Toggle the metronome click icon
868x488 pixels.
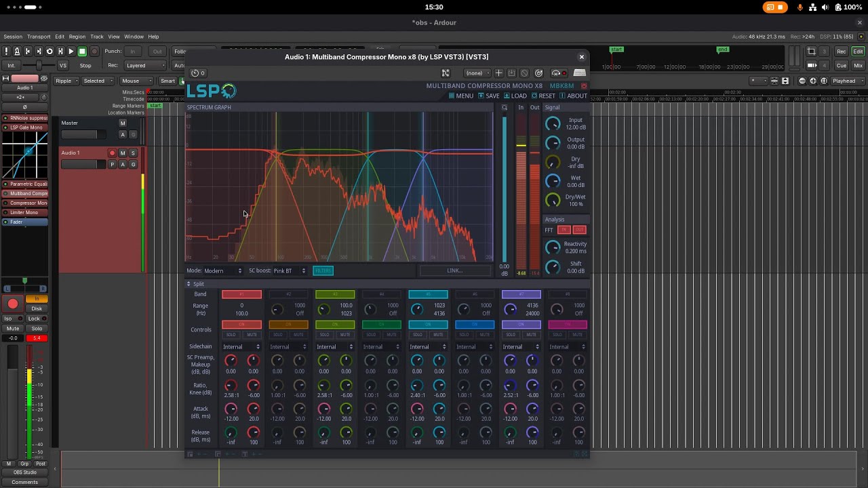pyautogui.click(x=17, y=52)
